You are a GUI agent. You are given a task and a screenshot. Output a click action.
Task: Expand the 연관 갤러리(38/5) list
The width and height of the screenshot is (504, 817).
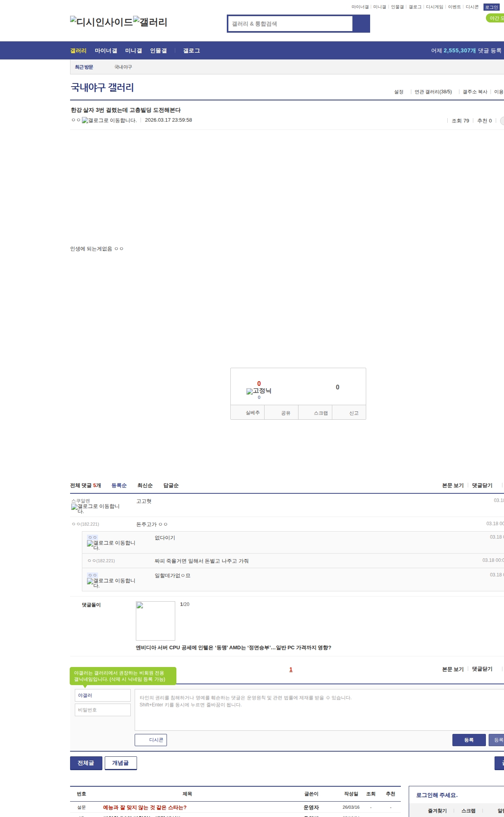click(433, 92)
